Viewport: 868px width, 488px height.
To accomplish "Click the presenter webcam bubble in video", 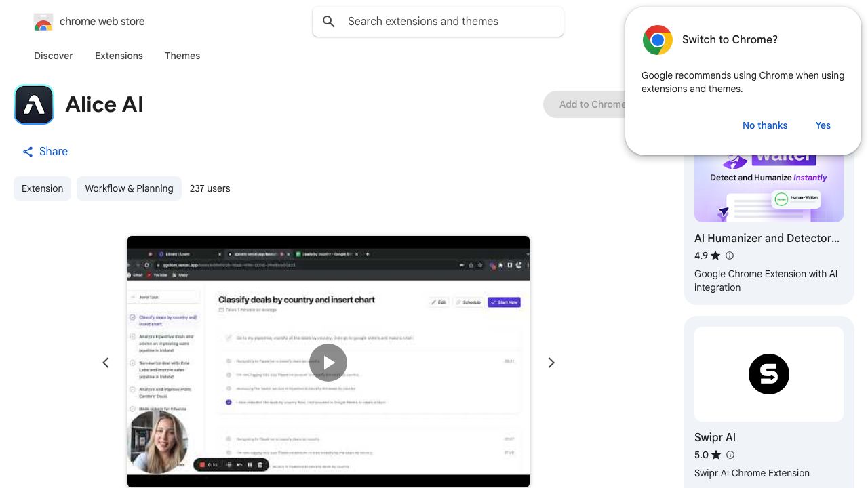I will [157, 442].
